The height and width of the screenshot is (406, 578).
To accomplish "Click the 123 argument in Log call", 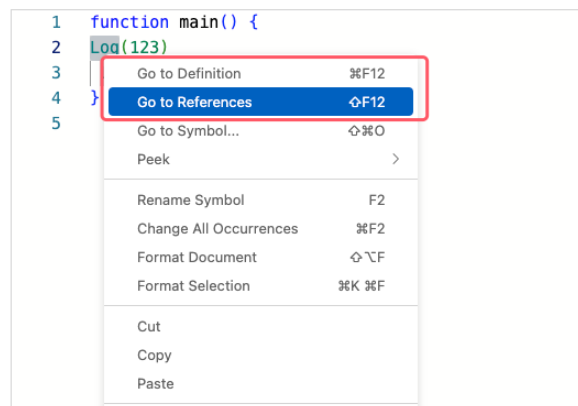I will tap(144, 48).
